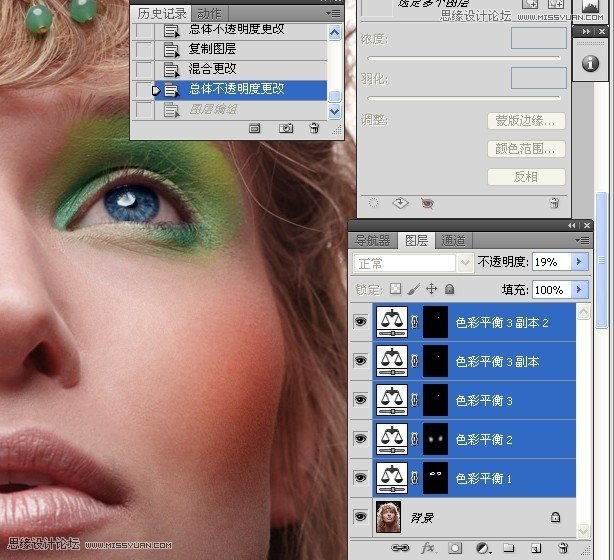Viewport: 614px width, 560px height.
Task: Create new adjustment layer icon
Action: pyautogui.click(x=482, y=548)
